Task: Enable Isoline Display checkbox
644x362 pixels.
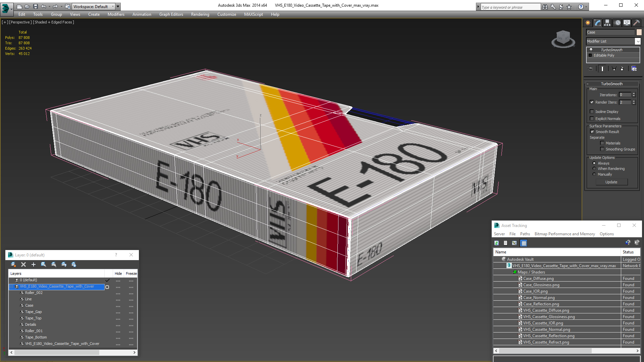Action: coord(592,112)
